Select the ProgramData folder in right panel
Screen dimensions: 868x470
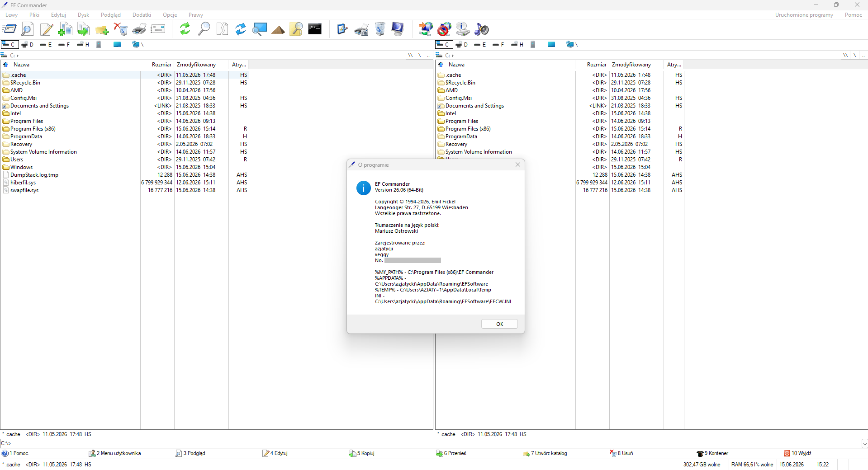point(461,136)
